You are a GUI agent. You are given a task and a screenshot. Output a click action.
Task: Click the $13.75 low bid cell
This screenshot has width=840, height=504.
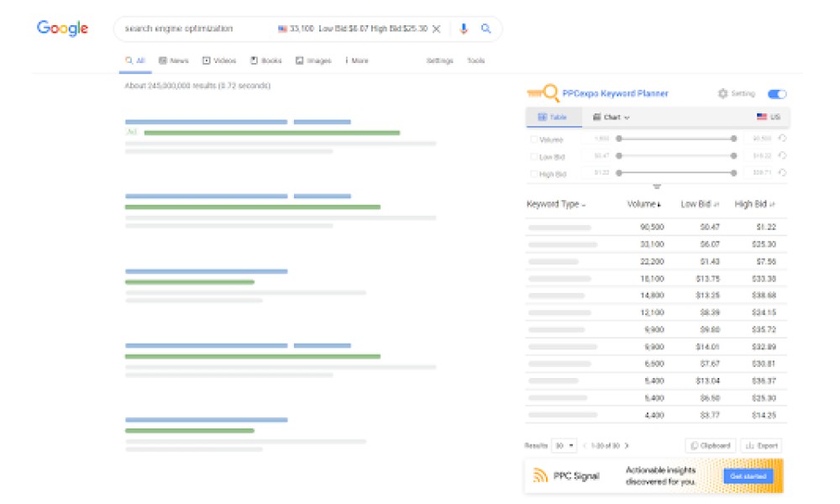707,279
